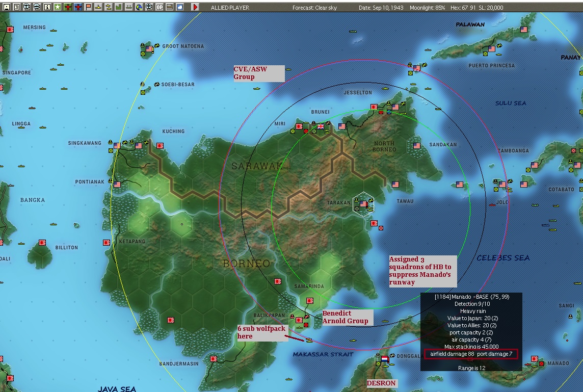Select the Japanese flag at Bandjermasin
The image size is (583, 392).
click(x=214, y=359)
